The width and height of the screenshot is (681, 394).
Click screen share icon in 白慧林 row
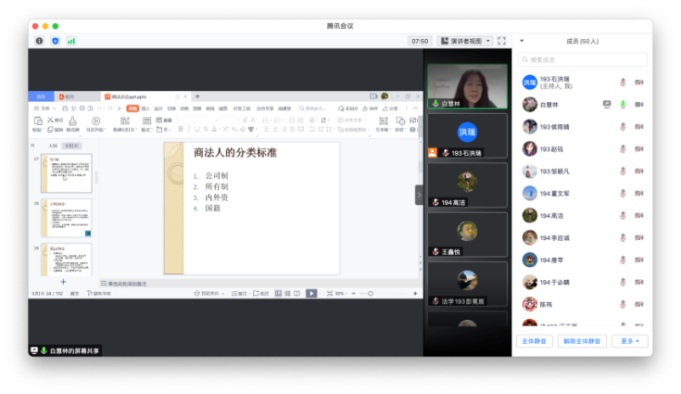pyautogui.click(x=607, y=104)
